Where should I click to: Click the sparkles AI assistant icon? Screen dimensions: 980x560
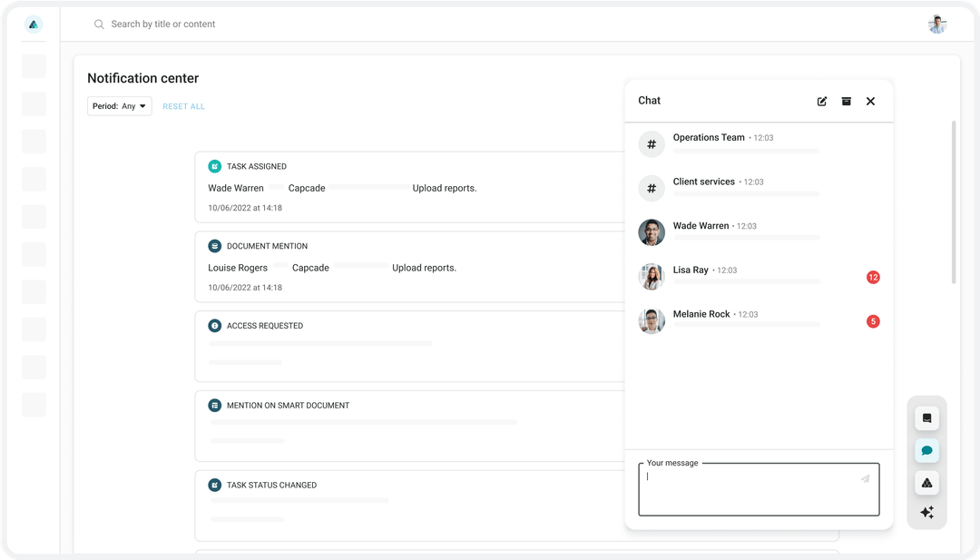pos(926,512)
